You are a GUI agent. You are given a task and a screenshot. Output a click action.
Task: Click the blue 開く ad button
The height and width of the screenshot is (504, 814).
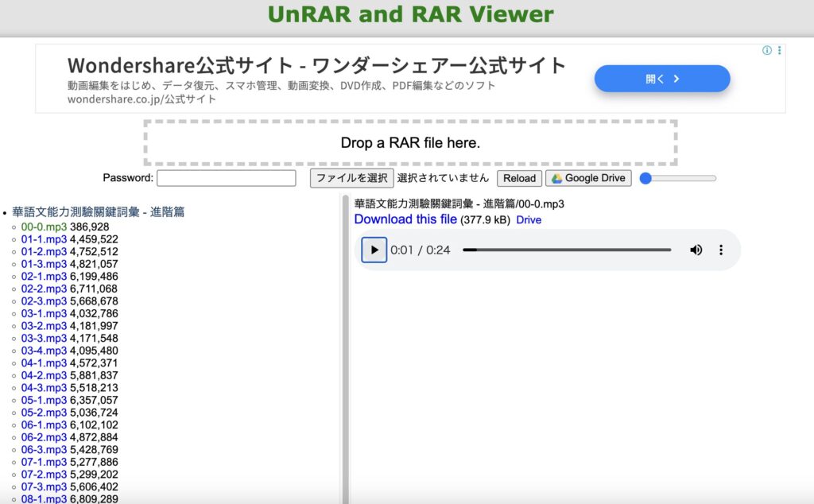[x=661, y=79]
